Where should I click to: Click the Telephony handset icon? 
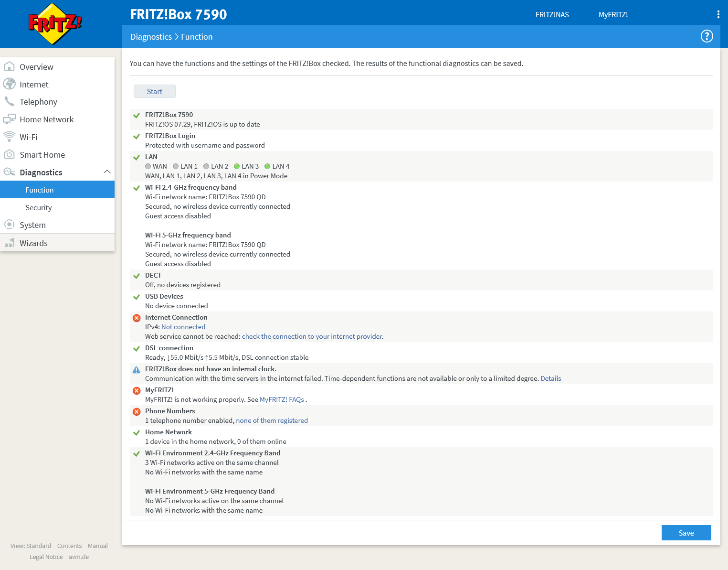pos(9,101)
